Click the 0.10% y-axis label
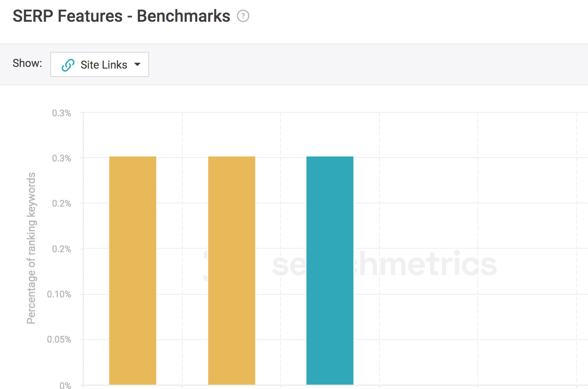The width and height of the screenshot is (588, 389). [x=59, y=294]
